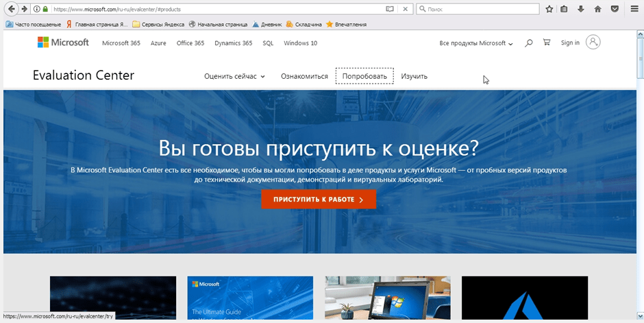The height and width of the screenshot is (323, 644).
Task: Go to the browser home page icon
Action: pyautogui.click(x=597, y=10)
